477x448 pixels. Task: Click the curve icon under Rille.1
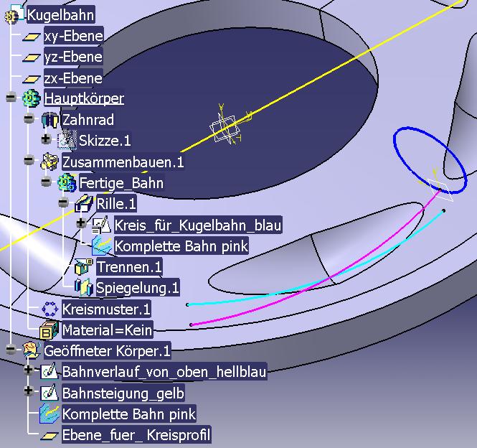pyautogui.click(x=101, y=246)
